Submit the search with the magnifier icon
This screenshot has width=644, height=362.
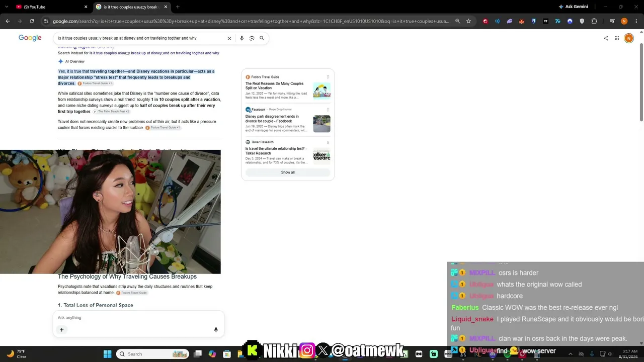262,38
